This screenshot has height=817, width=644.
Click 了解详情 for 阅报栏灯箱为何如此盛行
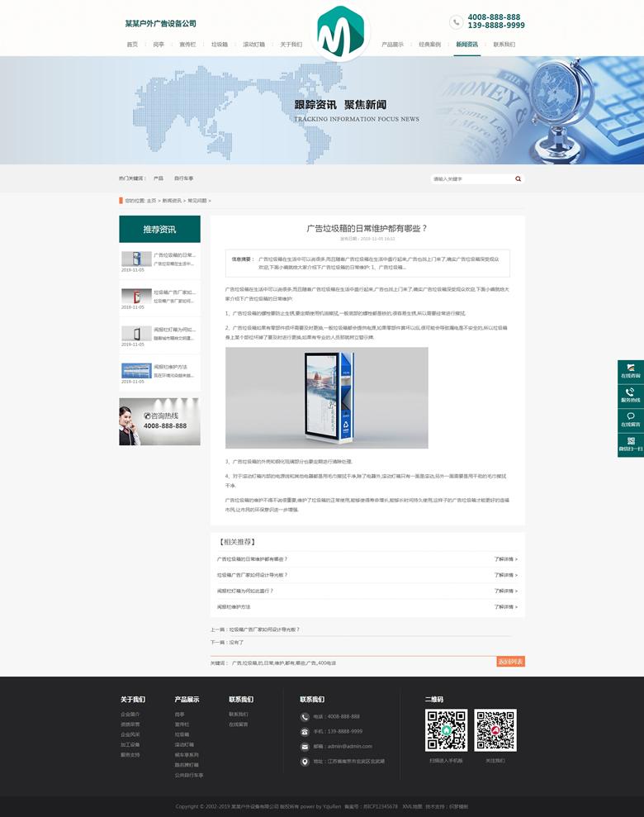(x=505, y=591)
